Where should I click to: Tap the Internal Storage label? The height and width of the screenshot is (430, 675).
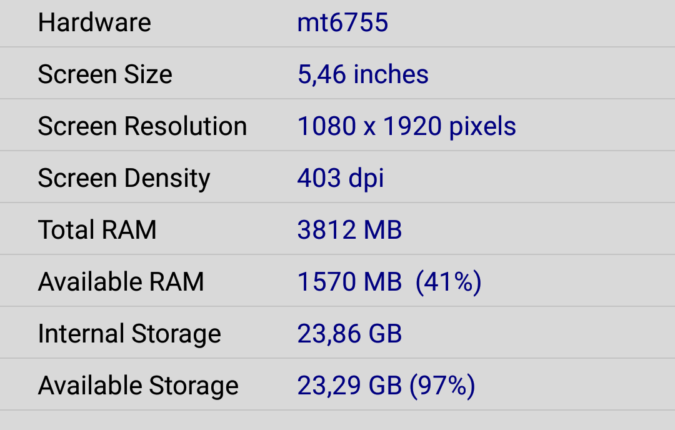(129, 334)
